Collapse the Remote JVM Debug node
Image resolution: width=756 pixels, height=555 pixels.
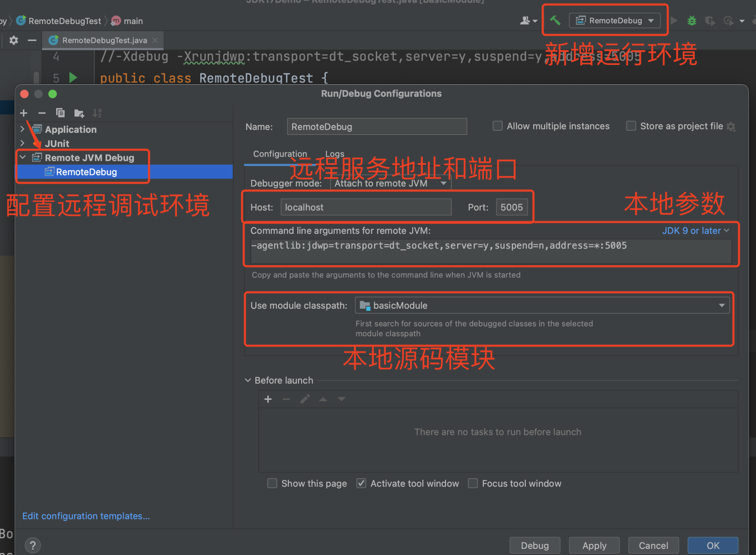23,157
